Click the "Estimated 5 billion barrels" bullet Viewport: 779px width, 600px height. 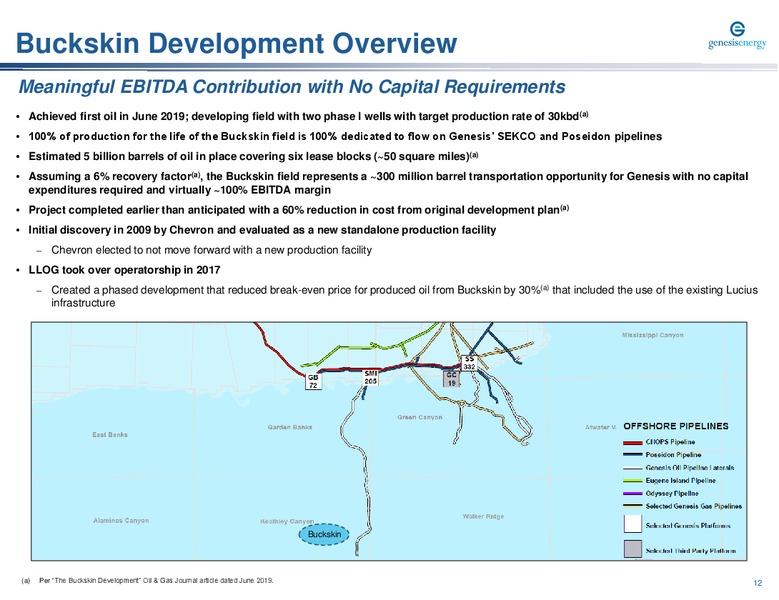(253, 156)
